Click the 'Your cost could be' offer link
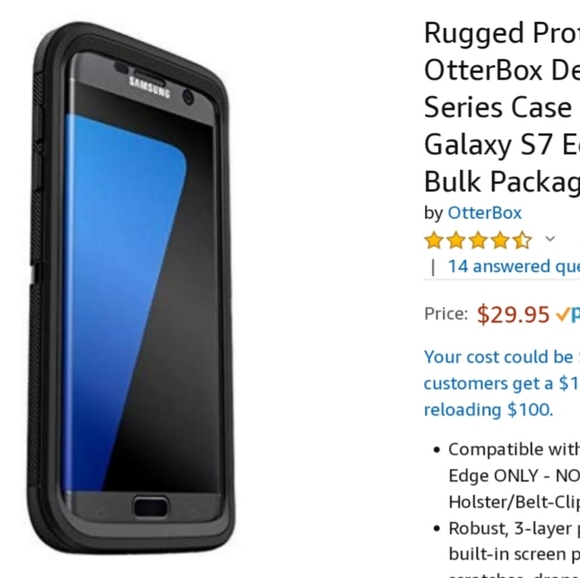The width and height of the screenshot is (580, 578). pos(502,357)
